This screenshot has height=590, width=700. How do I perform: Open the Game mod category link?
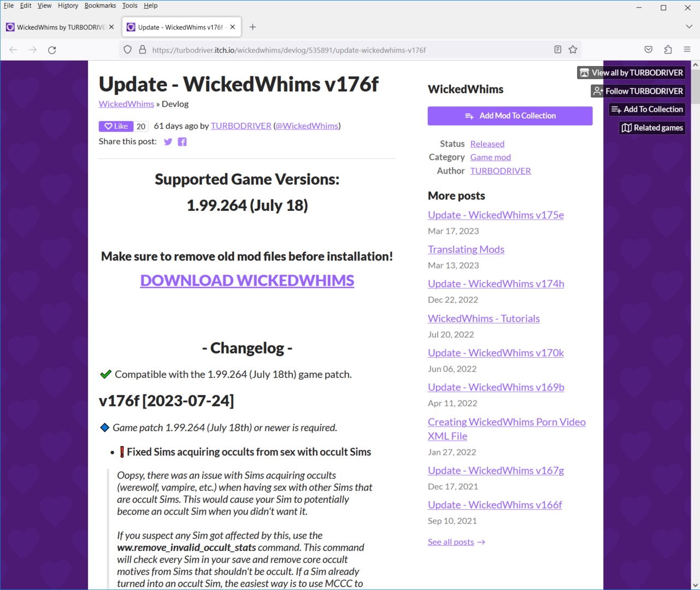(491, 157)
